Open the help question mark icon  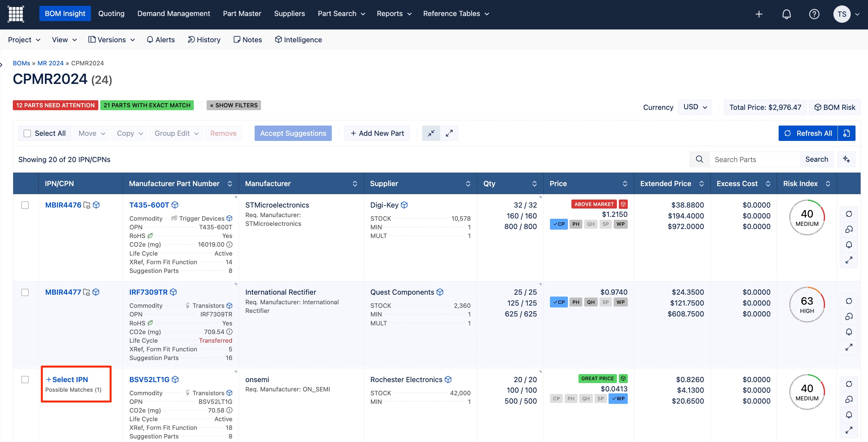814,14
